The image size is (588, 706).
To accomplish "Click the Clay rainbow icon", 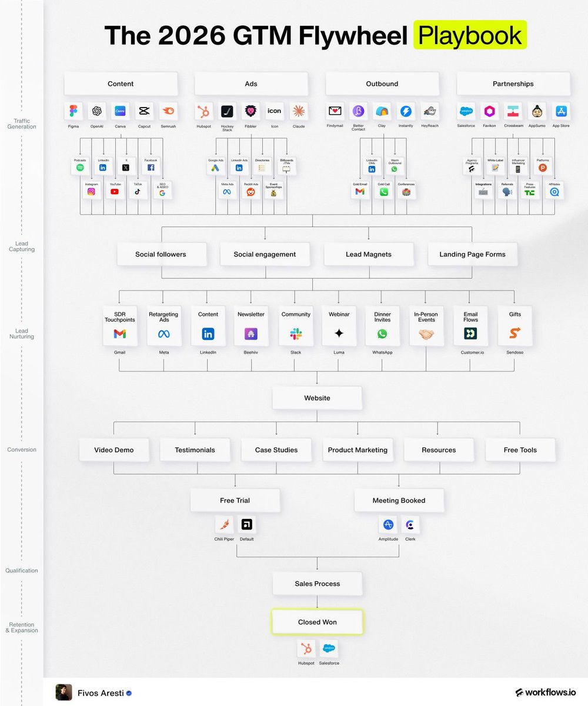I will point(382,111).
